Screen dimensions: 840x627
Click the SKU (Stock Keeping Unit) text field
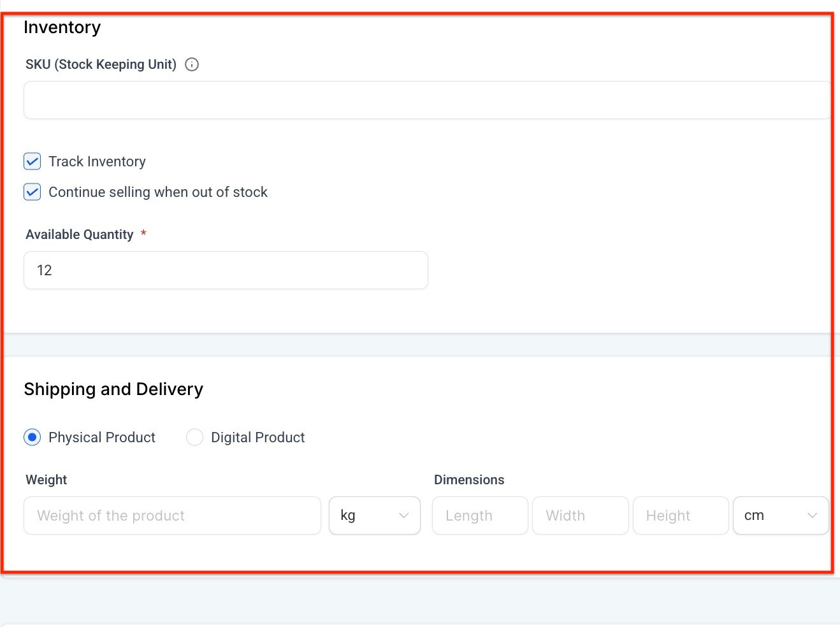point(427,100)
